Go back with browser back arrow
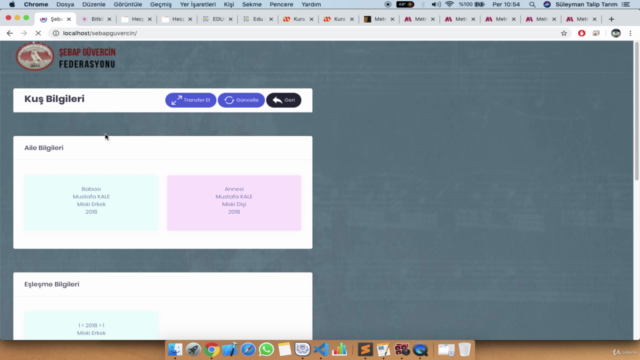Screen dimensions: 640x360 [x=10, y=33]
